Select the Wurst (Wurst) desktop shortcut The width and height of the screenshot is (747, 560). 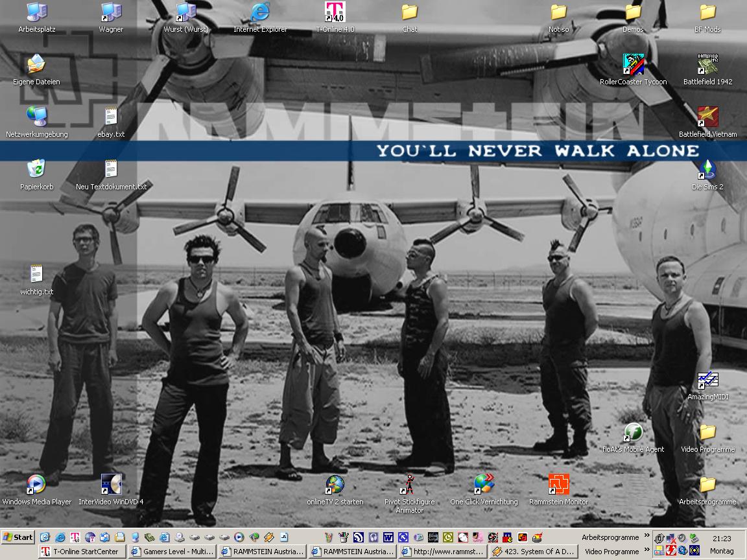186,18
